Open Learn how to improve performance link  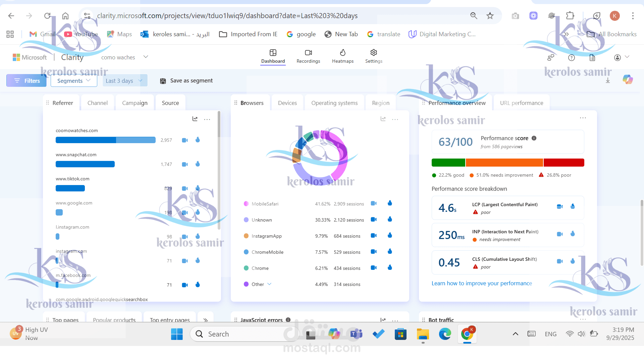[x=482, y=283]
